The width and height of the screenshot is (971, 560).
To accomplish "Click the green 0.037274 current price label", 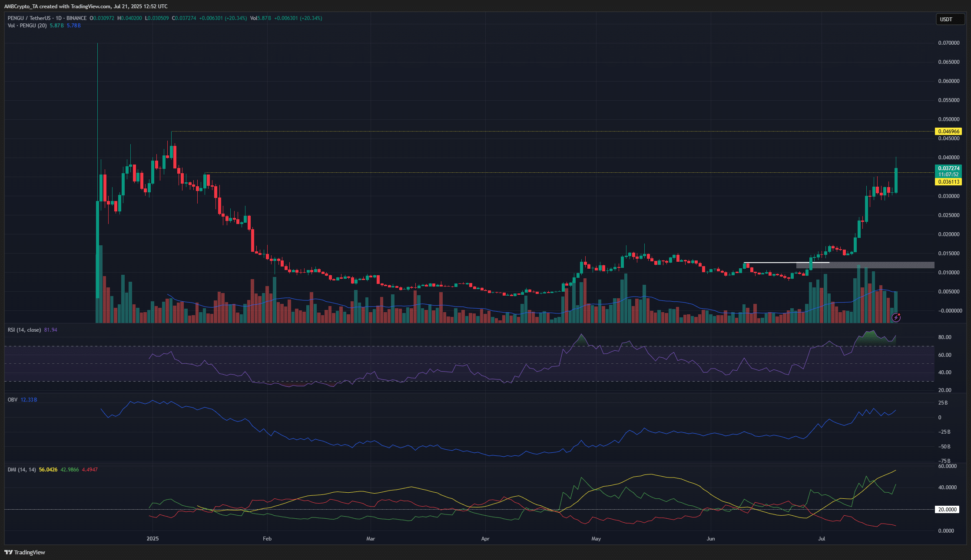I will tap(948, 168).
